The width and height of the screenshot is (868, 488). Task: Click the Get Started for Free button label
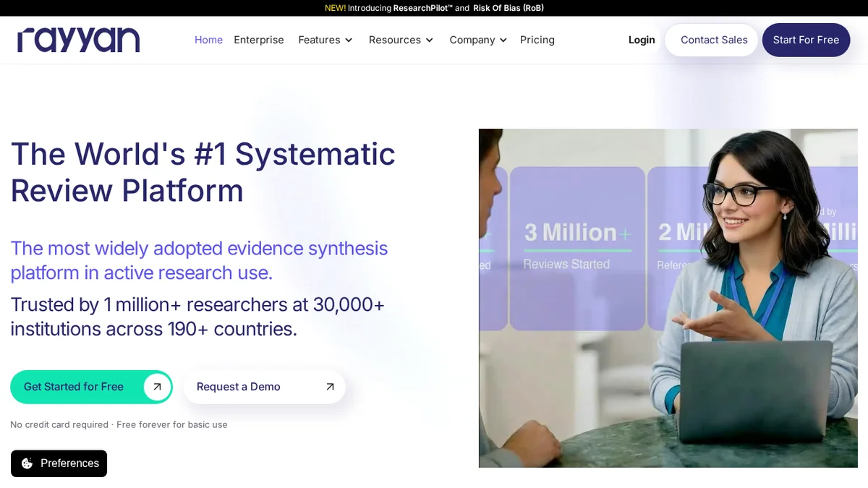point(74,387)
